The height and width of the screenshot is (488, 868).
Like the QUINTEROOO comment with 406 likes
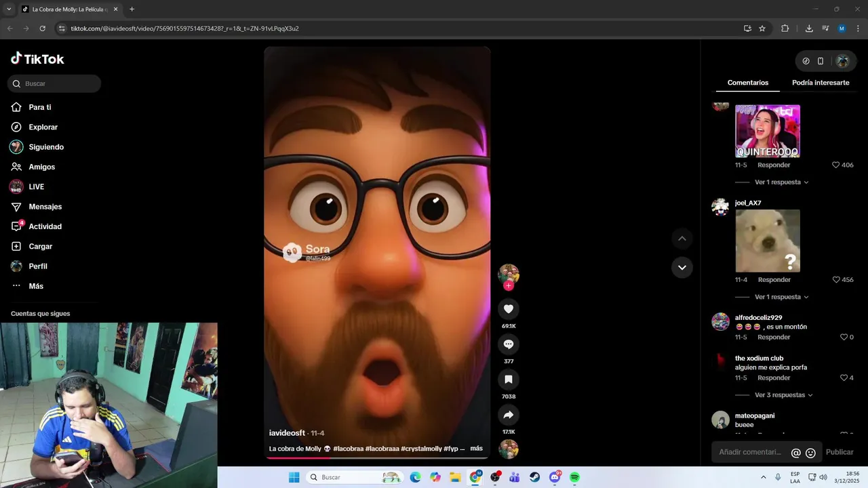tap(836, 165)
